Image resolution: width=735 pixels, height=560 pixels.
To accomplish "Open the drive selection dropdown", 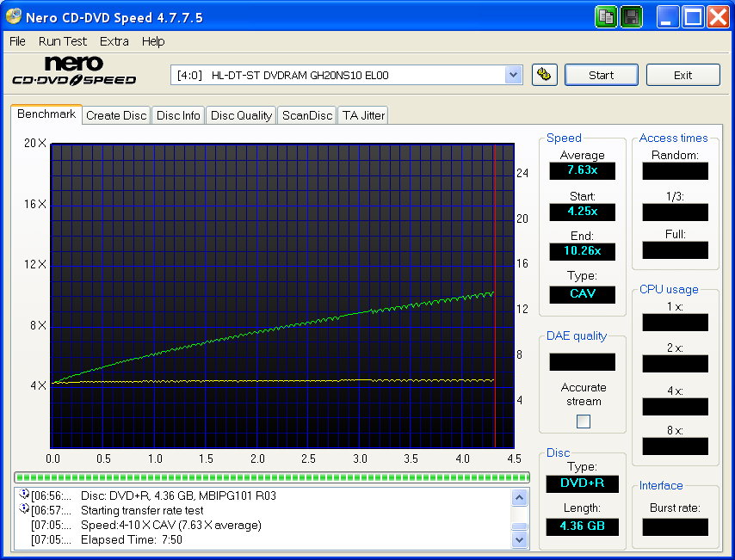I will pos(514,75).
